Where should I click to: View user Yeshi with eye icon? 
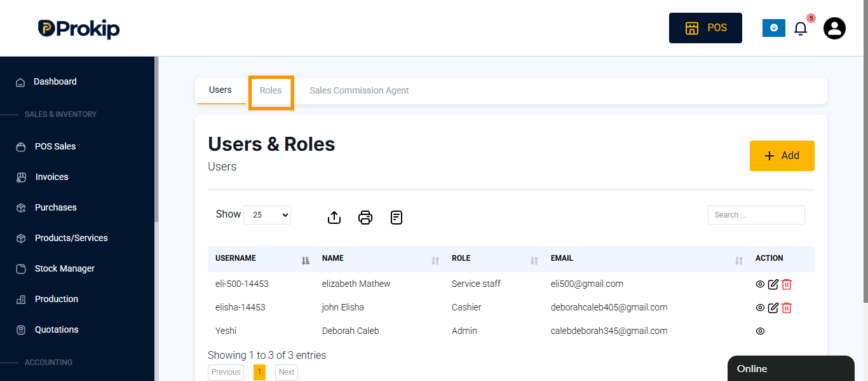point(760,331)
